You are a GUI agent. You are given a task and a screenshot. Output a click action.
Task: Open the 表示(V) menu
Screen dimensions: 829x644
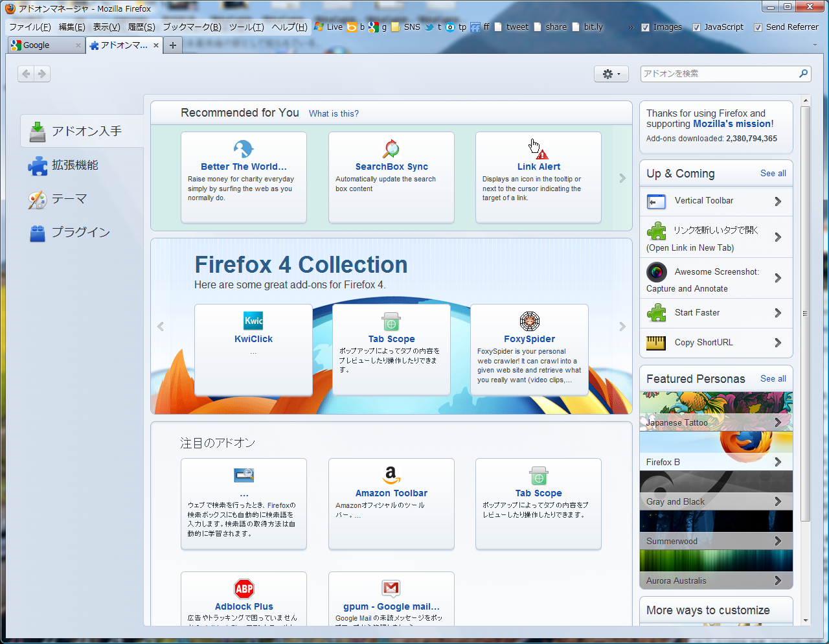pos(106,27)
